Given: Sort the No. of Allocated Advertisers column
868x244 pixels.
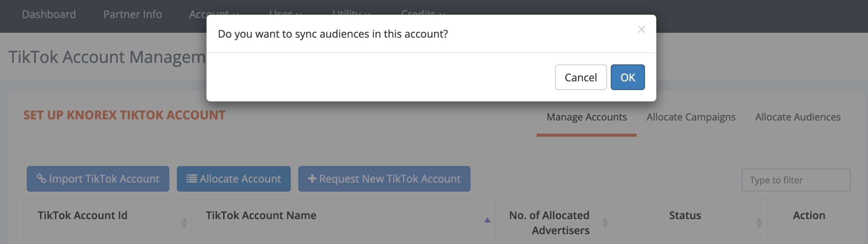Looking at the screenshot, I should point(605,222).
